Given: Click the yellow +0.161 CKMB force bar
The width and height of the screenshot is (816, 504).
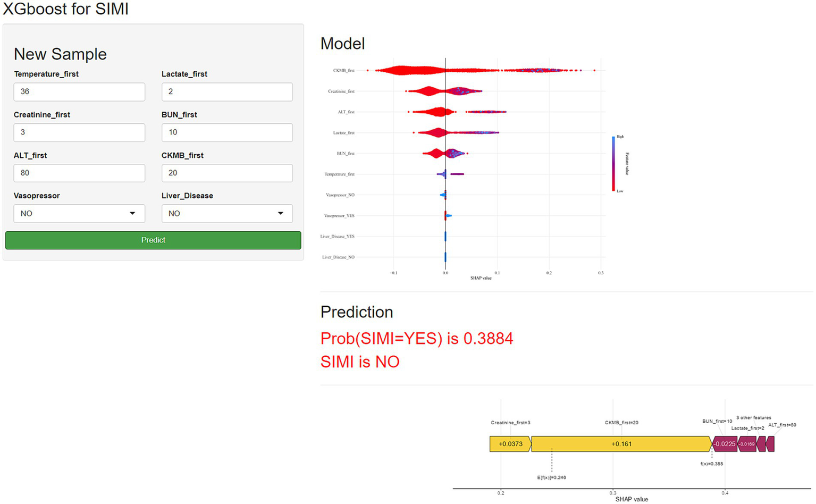Looking at the screenshot, I should 621,444.
